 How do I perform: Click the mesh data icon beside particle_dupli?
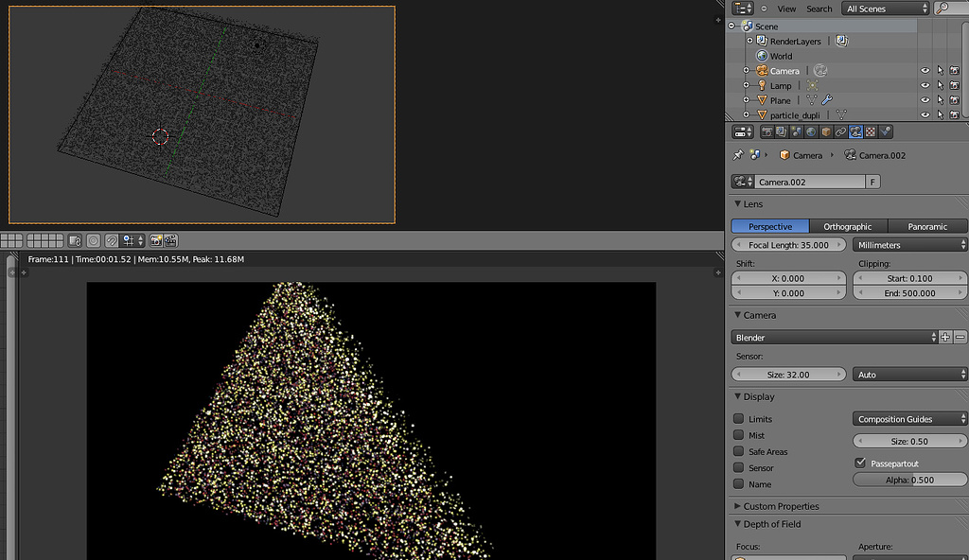tap(841, 114)
